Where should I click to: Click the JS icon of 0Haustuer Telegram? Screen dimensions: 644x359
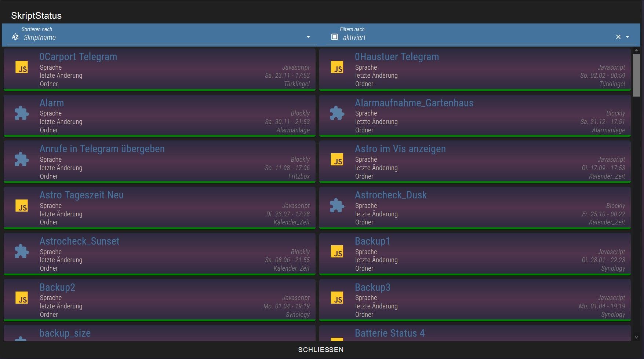pyautogui.click(x=337, y=68)
